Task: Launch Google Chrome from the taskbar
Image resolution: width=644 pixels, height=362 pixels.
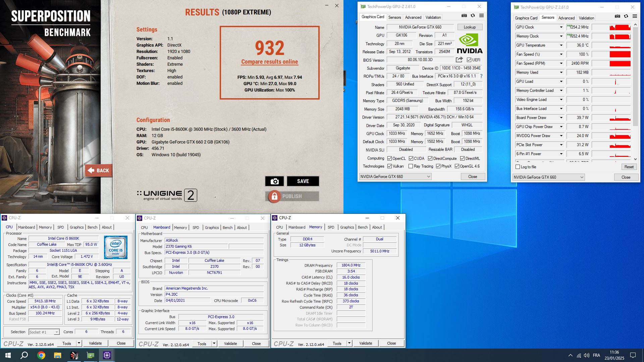Action: pyautogui.click(x=41, y=355)
